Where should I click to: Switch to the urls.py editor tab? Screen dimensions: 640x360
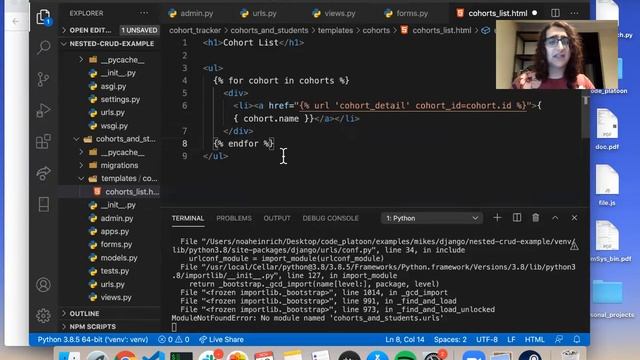pos(259,13)
